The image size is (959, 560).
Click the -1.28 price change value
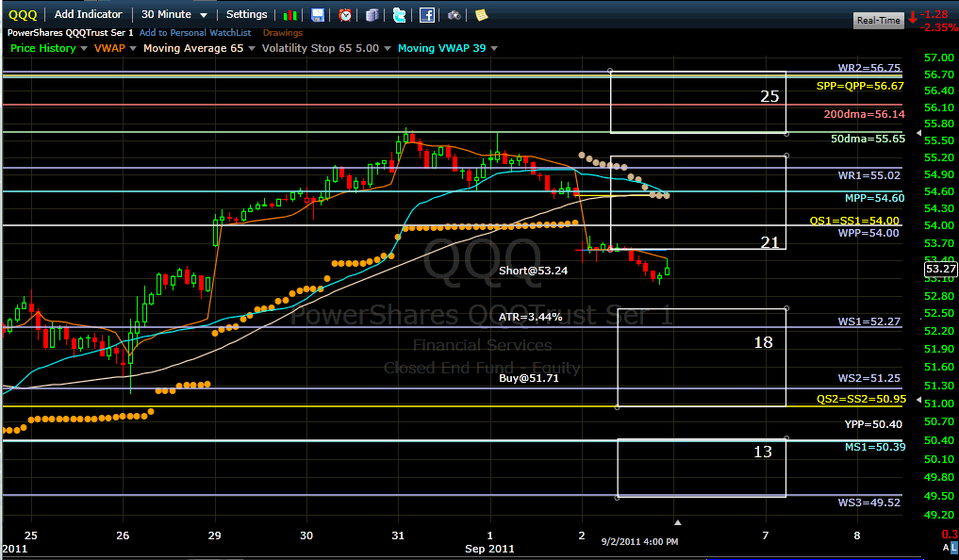(x=934, y=14)
